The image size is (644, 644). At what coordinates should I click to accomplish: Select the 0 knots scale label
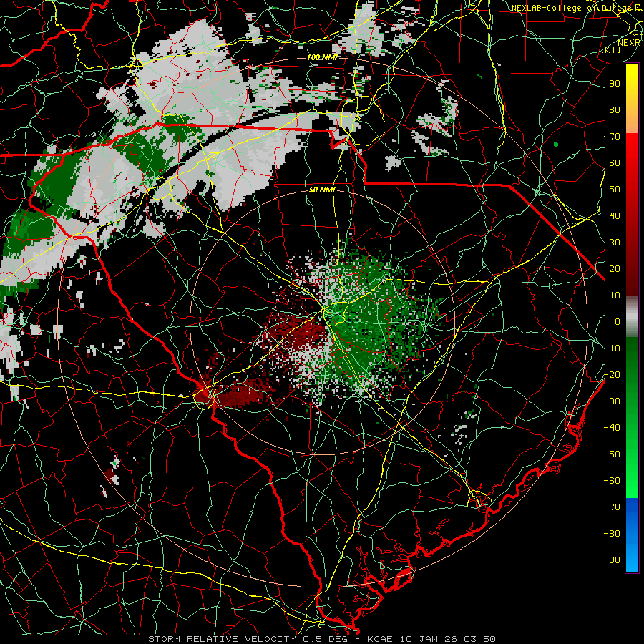(x=618, y=321)
